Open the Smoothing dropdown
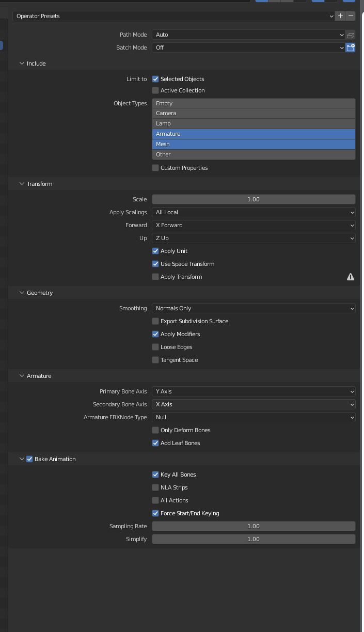The width and height of the screenshot is (364, 632). coord(254,308)
